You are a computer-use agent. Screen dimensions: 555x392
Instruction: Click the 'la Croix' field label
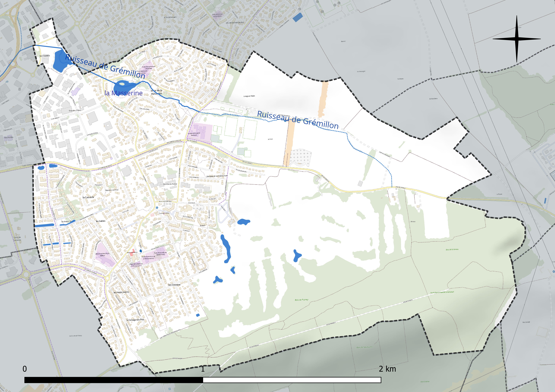(270, 139)
